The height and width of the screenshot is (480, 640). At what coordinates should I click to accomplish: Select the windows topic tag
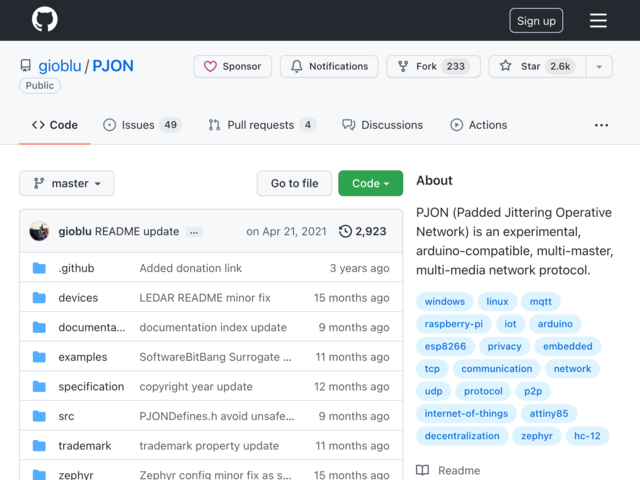click(444, 302)
